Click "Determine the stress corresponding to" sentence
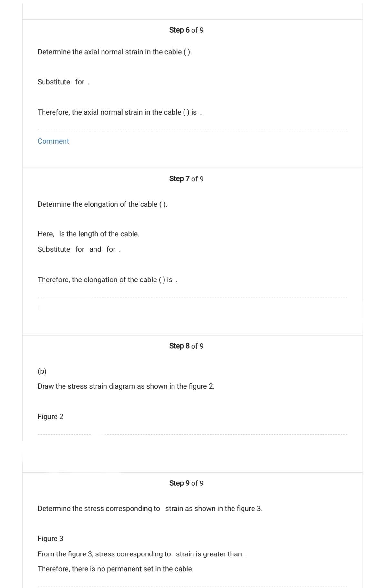The image size is (377, 588). click(150, 509)
